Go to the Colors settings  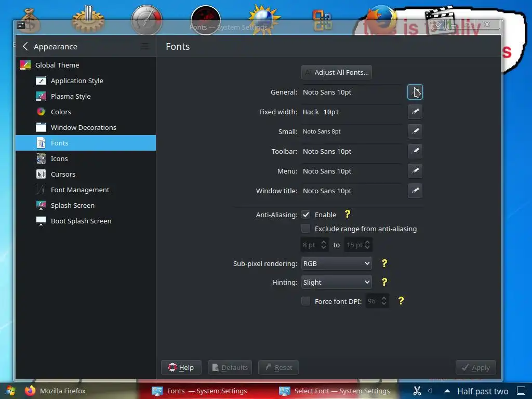pyautogui.click(x=86, y=112)
